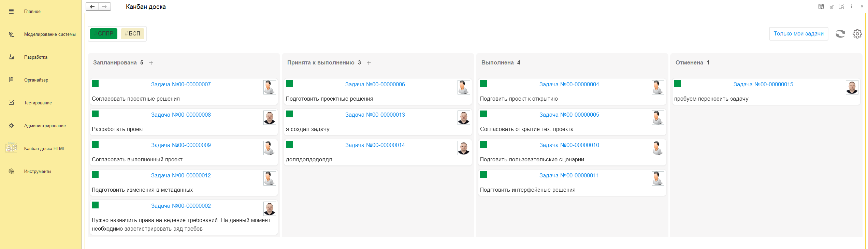This screenshot has height=249, width=868.
Task: Click the green color marker on Задача №00-00000006
Action: tap(289, 84)
